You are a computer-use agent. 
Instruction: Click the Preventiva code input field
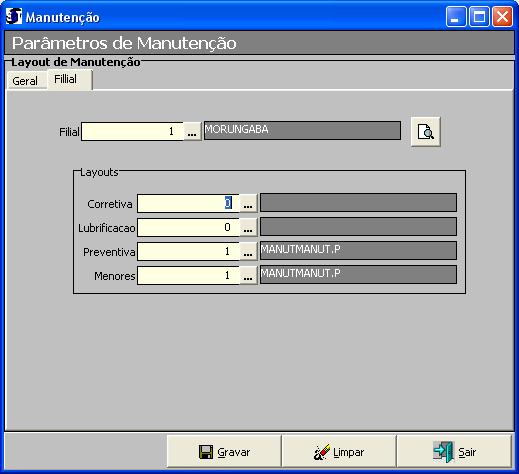[188, 251]
